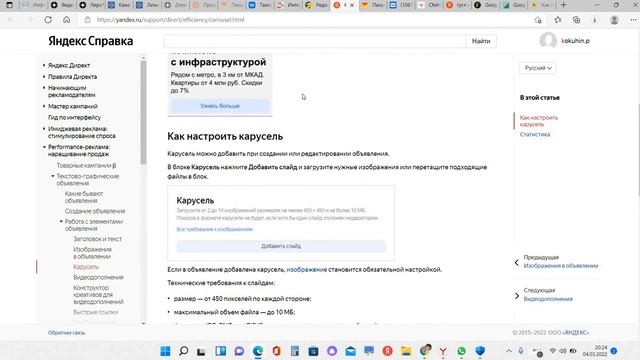Open the red Yandex icon on taskbar

[x=387, y=351]
